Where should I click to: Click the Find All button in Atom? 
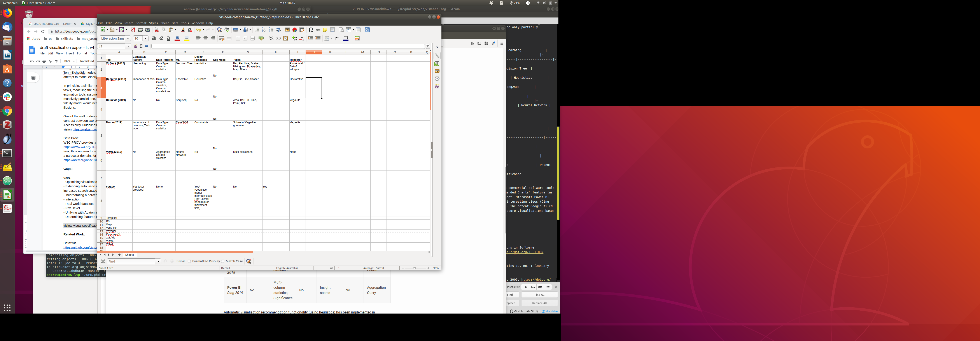point(539,295)
